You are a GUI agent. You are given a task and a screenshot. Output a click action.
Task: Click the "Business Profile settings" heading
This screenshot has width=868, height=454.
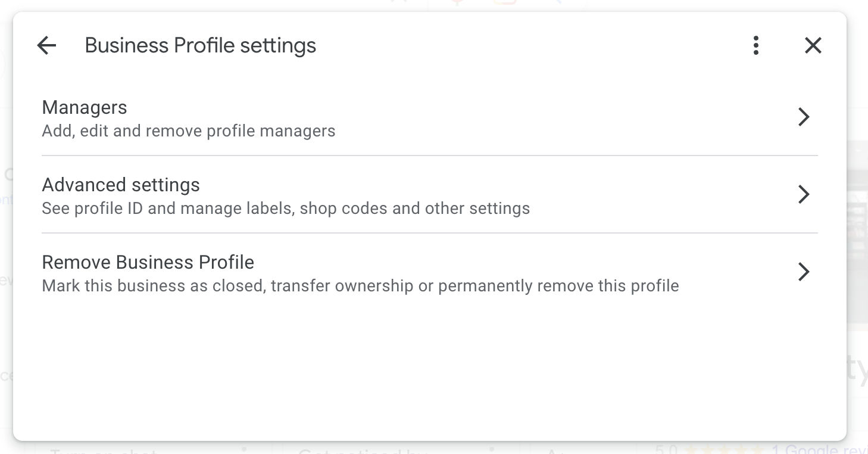pos(201,45)
